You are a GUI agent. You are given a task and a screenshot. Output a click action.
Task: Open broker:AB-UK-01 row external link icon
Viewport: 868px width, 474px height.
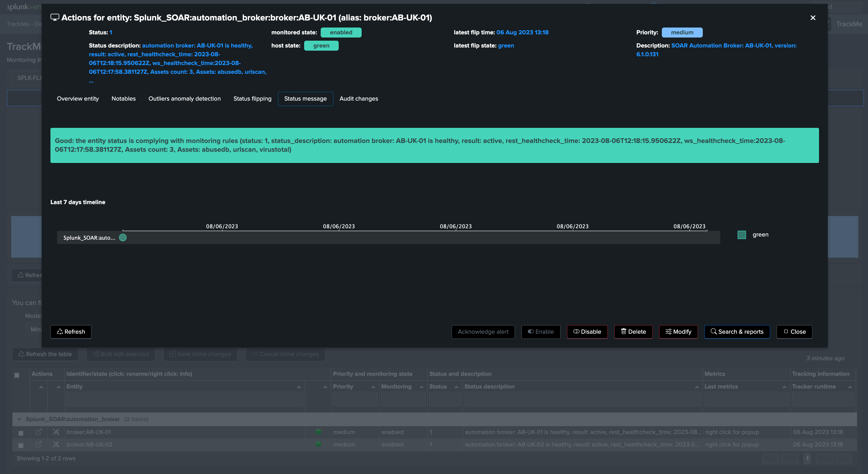tap(39, 432)
